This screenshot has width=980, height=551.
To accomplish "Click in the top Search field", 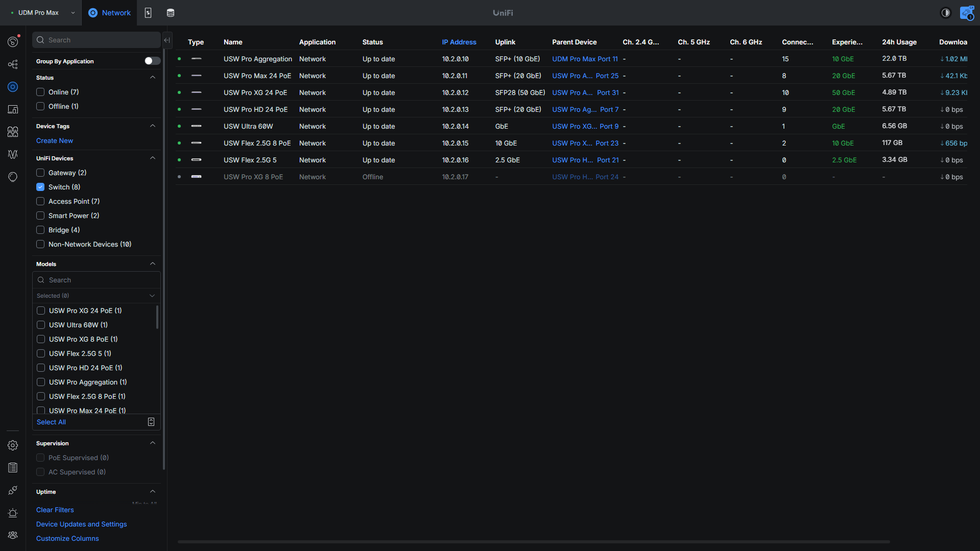I will (x=96, y=40).
